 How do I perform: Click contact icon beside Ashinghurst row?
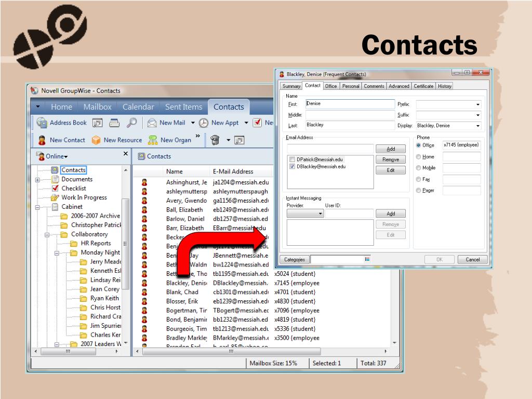pos(144,182)
